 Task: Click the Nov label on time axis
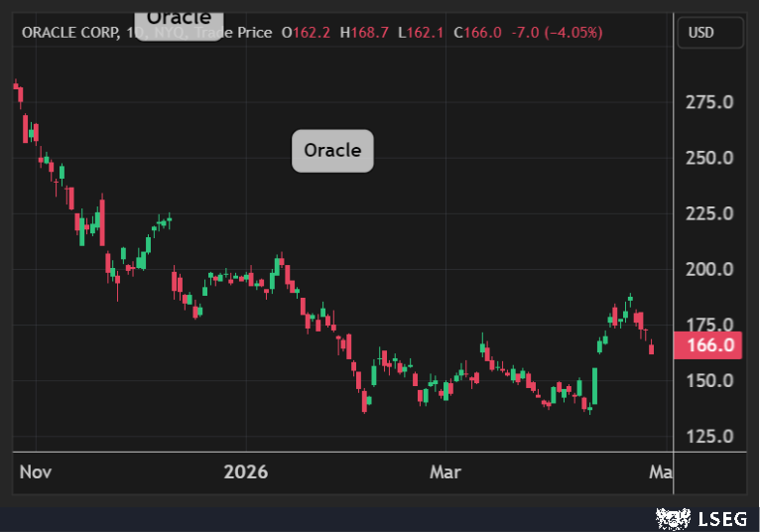35,472
